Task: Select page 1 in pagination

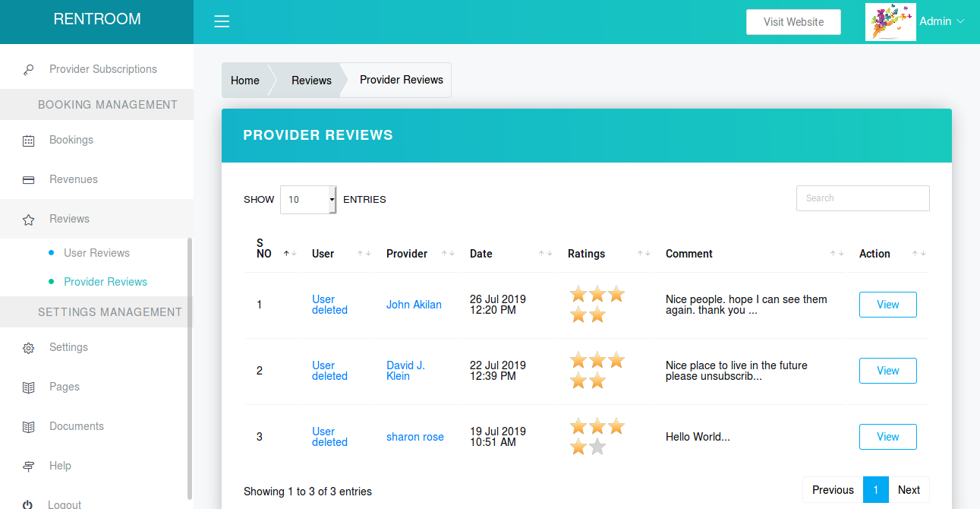Action: [876, 490]
